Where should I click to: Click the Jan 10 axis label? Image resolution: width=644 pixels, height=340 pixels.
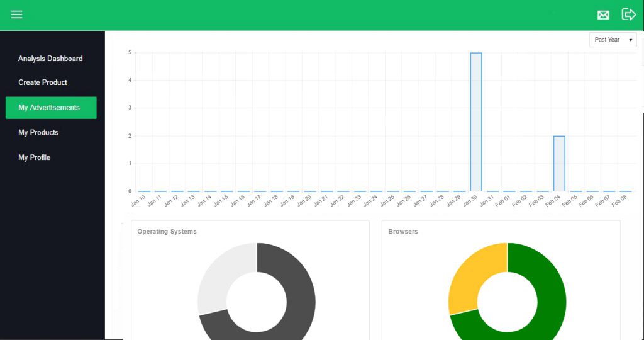click(x=138, y=200)
